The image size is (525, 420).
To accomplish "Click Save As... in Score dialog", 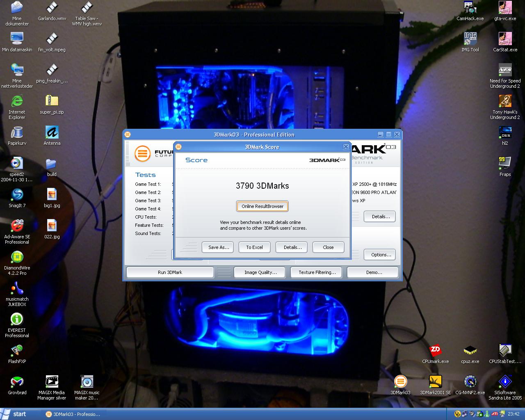I will (x=218, y=247).
